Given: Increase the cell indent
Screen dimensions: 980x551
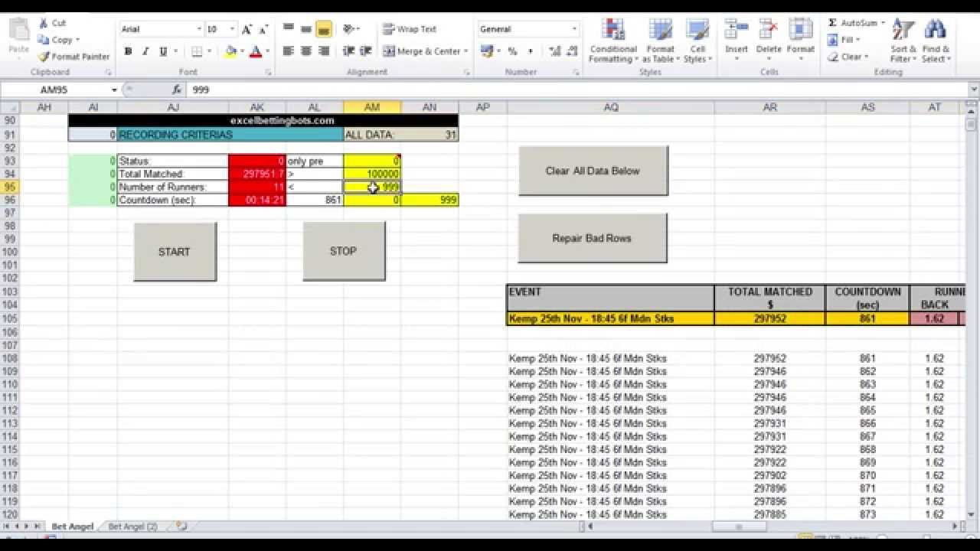Looking at the screenshot, I should (365, 51).
